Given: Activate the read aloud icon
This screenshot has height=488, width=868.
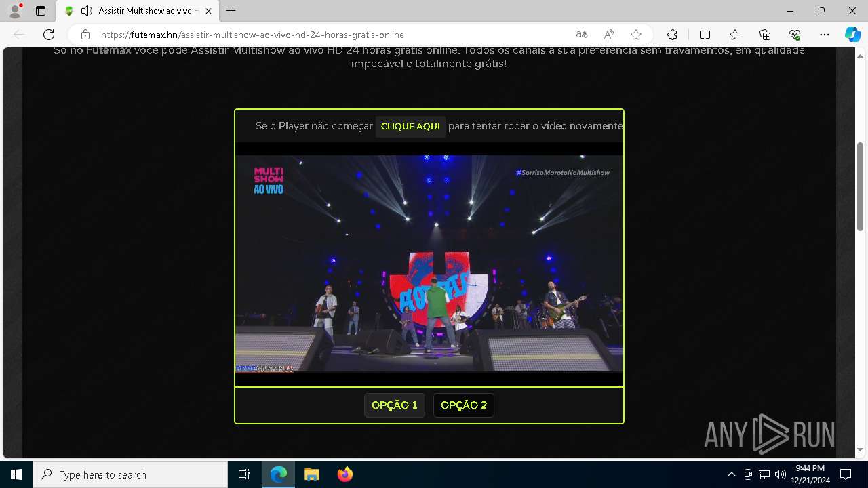Looking at the screenshot, I should 609,35.
